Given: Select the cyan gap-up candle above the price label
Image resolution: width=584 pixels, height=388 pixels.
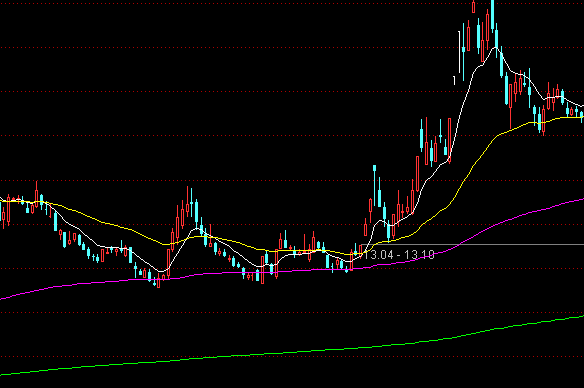Looking at the screenshot, I should (375, 186).
